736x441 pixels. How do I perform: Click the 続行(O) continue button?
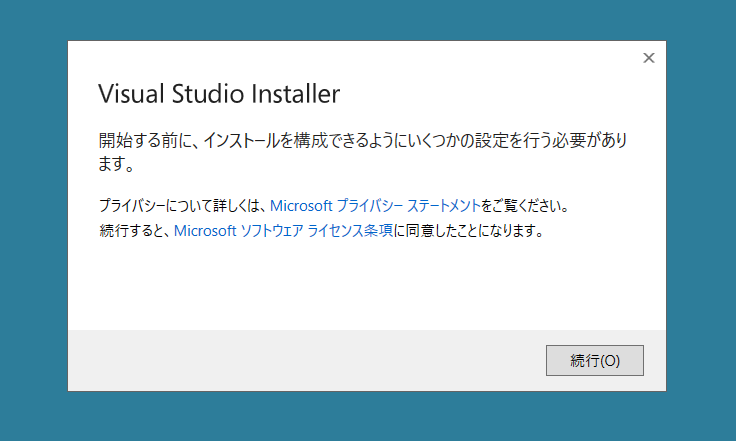click(595, 360)
